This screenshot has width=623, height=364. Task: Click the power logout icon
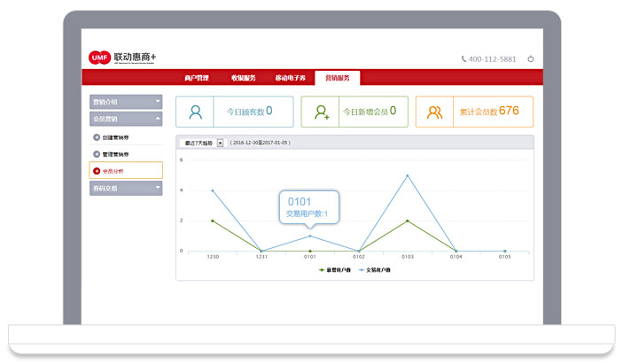[x=531, y=59]
